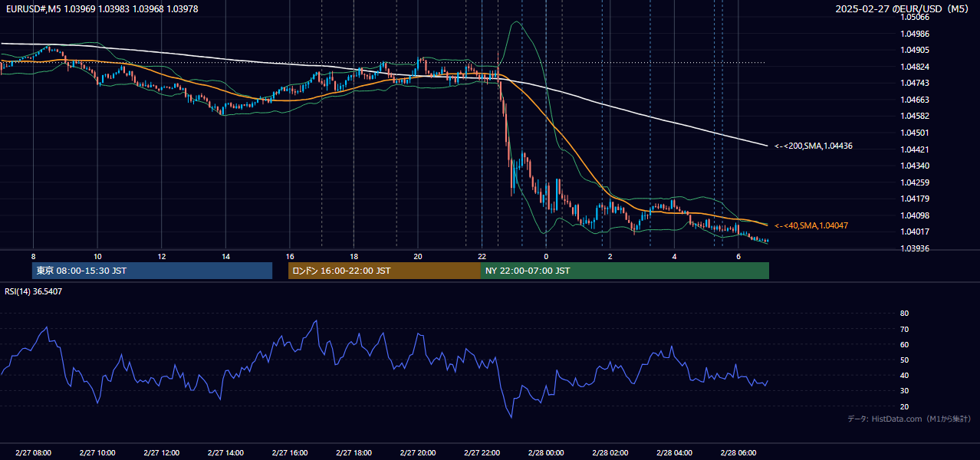Image resolution: width=980 pixels, height=460 pixels.
Task: Click RSI scale value 60
Action: click(904, 344)
